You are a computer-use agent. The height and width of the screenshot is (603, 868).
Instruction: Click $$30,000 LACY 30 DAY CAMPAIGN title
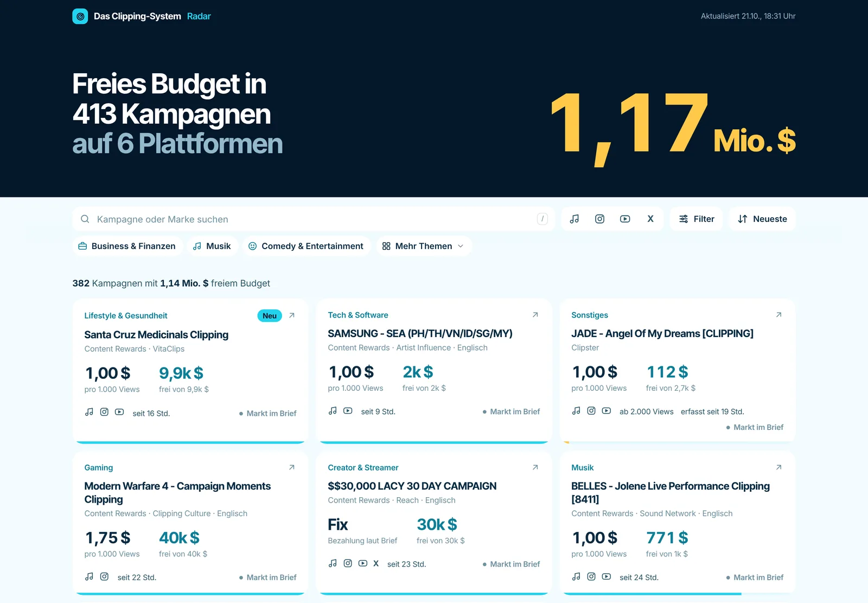pos(412,486)
